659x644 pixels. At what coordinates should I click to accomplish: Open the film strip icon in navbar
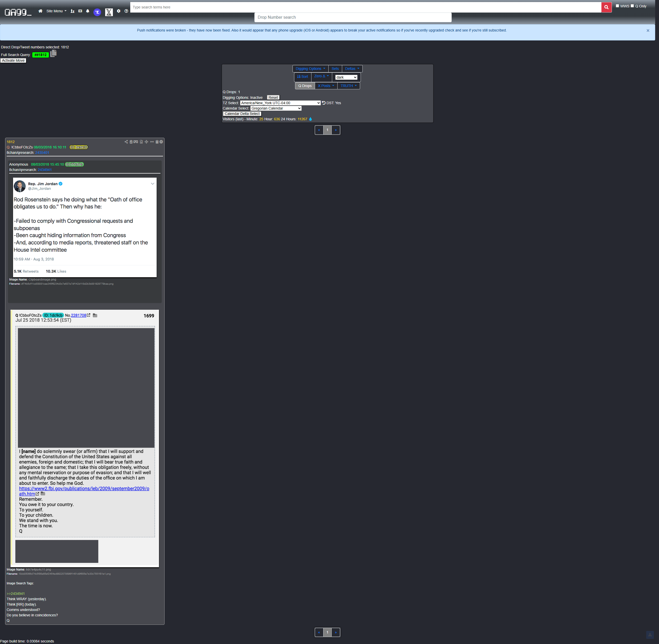(80, 11)
